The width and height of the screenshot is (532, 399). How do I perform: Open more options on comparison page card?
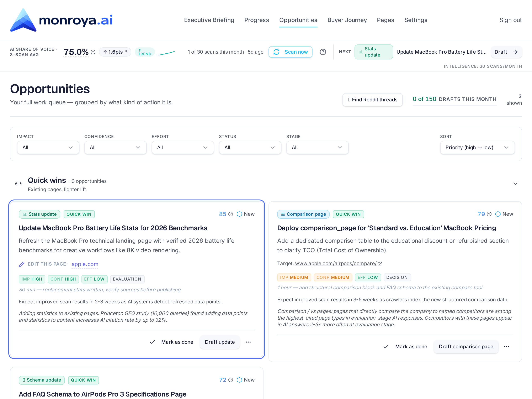506,347
